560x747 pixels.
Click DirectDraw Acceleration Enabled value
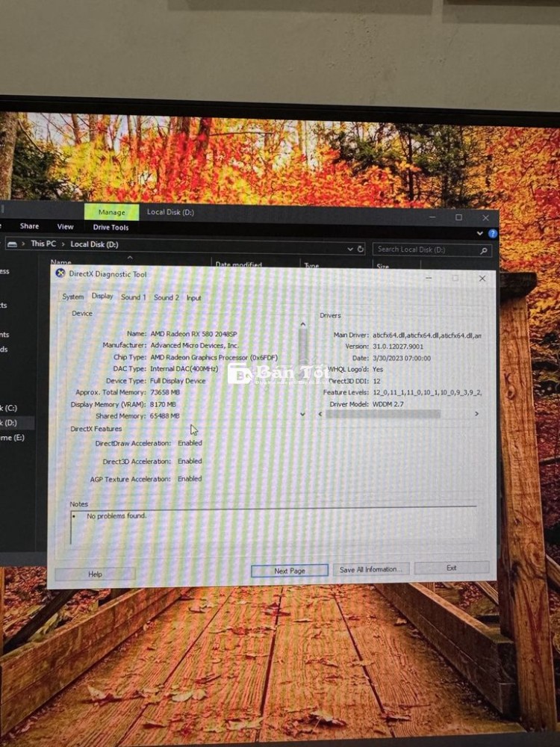pos(190,443)
